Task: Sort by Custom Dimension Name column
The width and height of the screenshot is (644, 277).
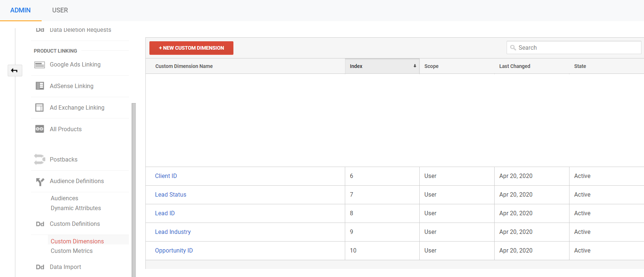Action: click(184, 66)
